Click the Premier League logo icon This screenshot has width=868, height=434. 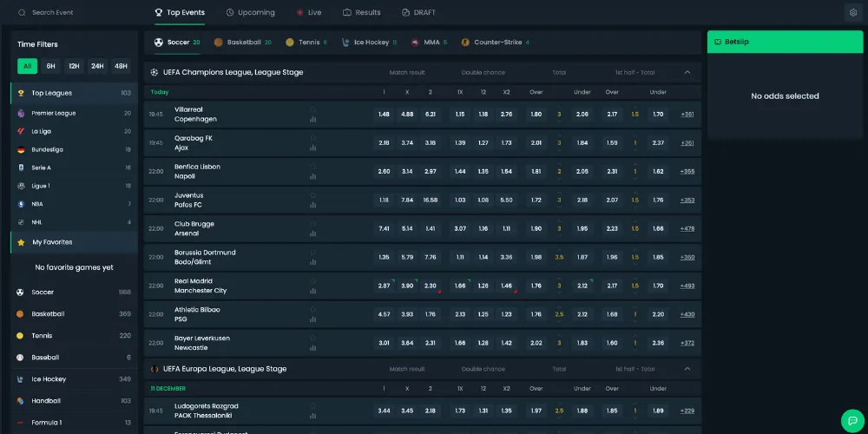click(x=21, y=113)
